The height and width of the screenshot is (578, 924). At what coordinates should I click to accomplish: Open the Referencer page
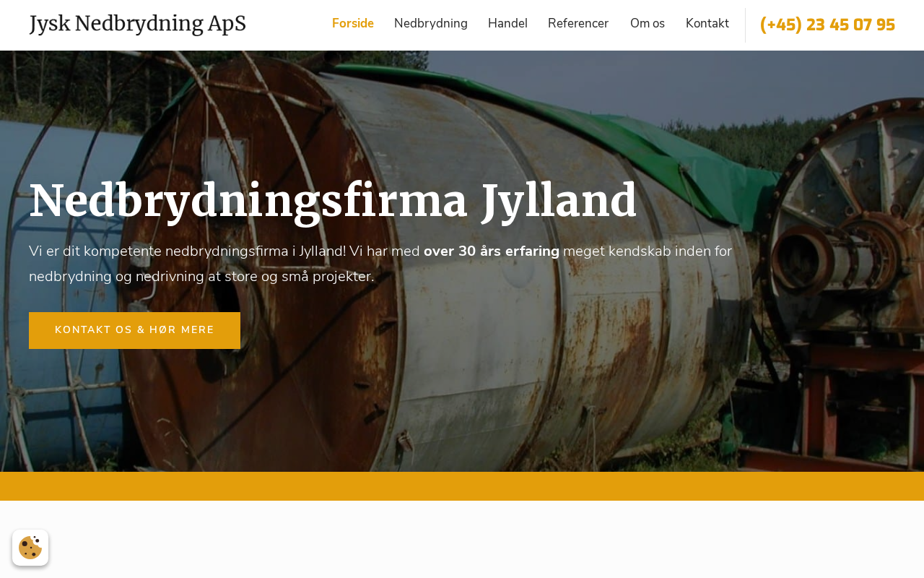[578, 24]
